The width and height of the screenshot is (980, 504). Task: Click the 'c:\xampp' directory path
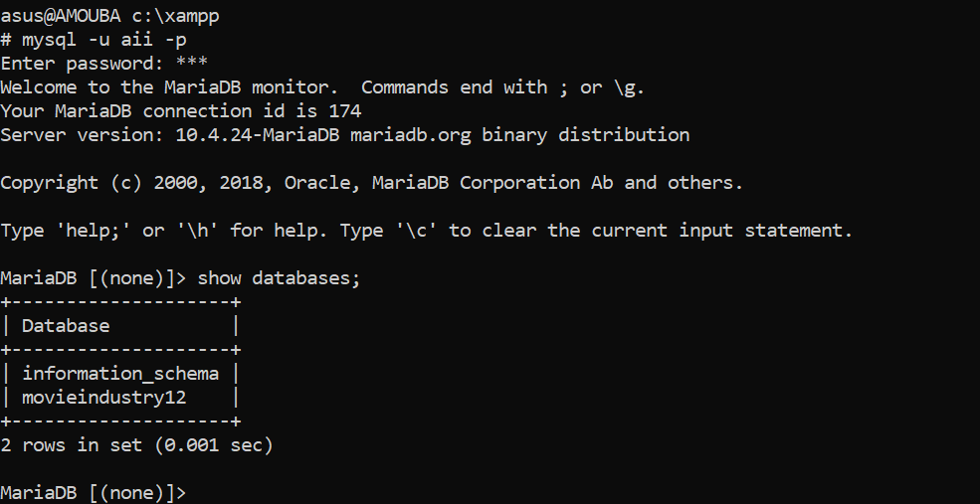[175, 16]
